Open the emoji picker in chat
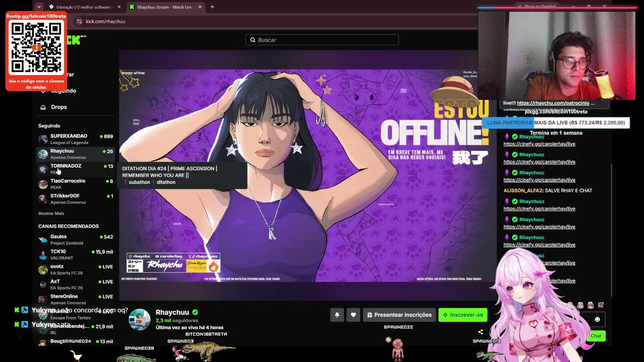Viewport: 644px width, 362px height. pyautogui.click(x=597, y=319)
